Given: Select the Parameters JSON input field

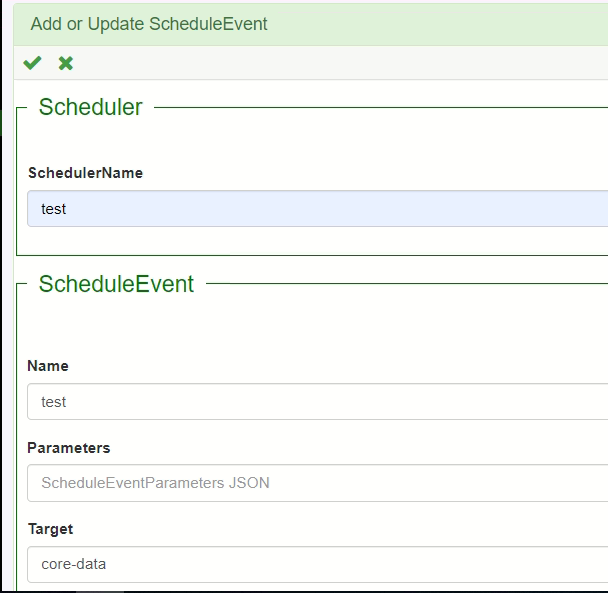Looking at the screenshot, I should (x=318, y=483).
